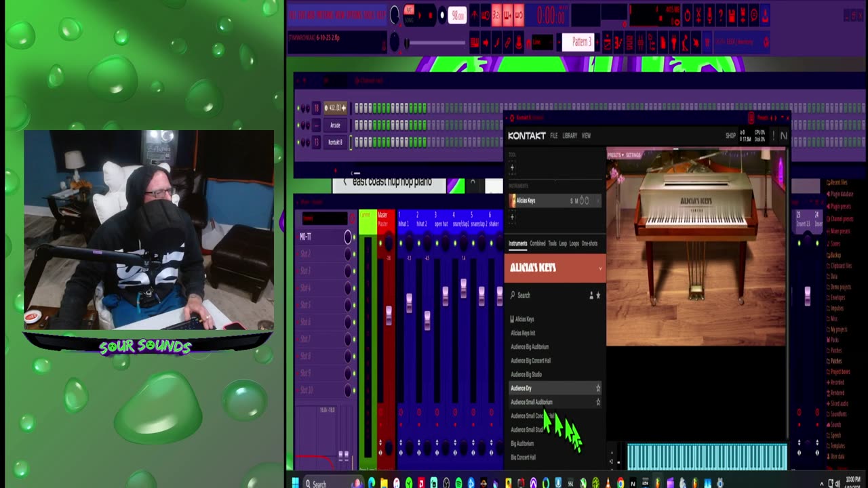Add instrument with plus below Alicias Keys
Screen dimensions: 868x488
[512, 217]
